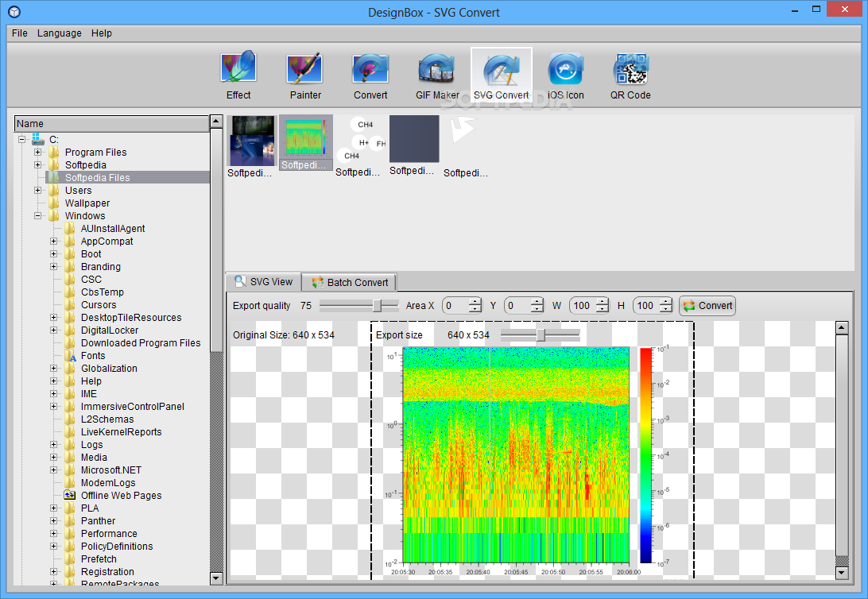
Task: Decrease the H value
Action: coord(666,309)
